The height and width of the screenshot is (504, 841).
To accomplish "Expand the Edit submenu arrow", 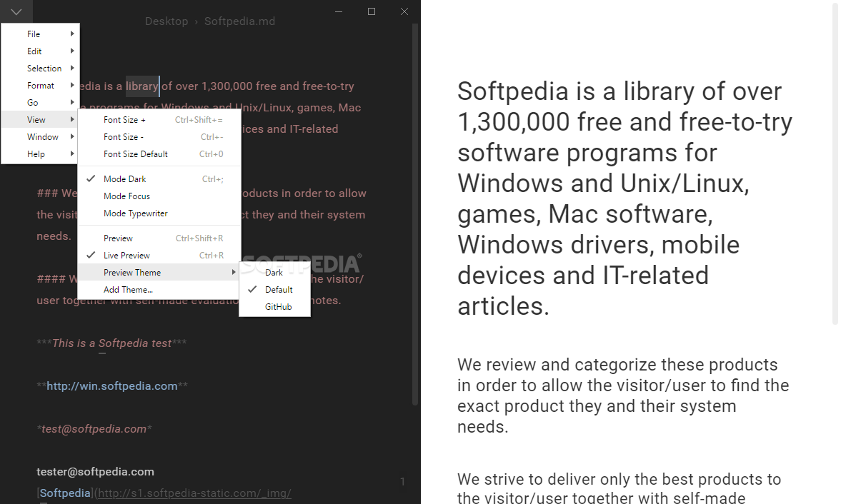I will (x=72, y=51).
